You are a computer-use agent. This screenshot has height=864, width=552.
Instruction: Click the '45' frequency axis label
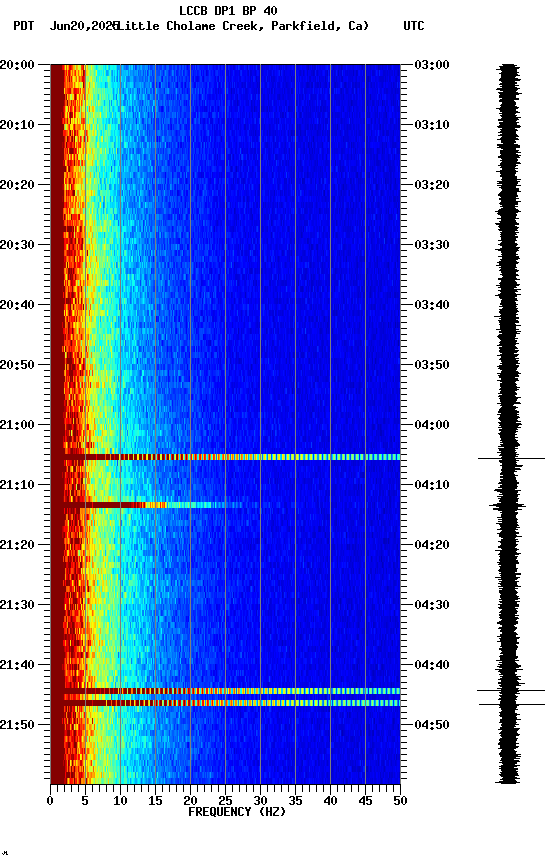(365, 801)
